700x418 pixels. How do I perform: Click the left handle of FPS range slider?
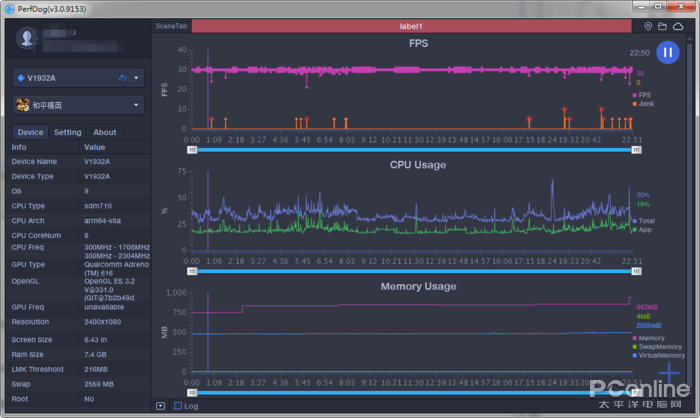click(x=192, y=150)
